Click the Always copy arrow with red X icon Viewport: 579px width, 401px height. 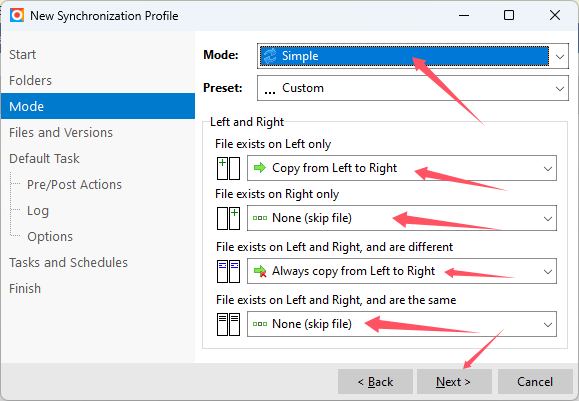click(260, 271)
